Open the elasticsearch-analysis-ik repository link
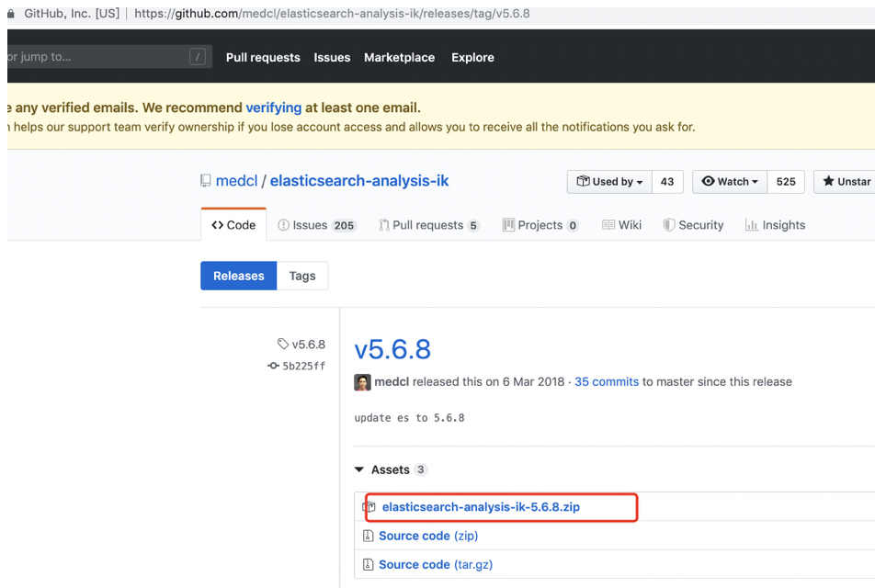Image resolution: width=875 pixels, height=588 pixels. 359,181
